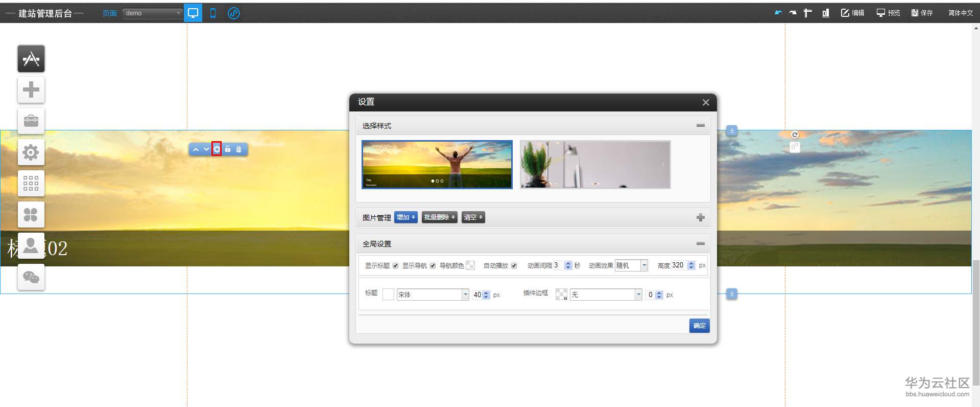
Task: Open the app store icon in left sidebar
Action: pos(31,59)
